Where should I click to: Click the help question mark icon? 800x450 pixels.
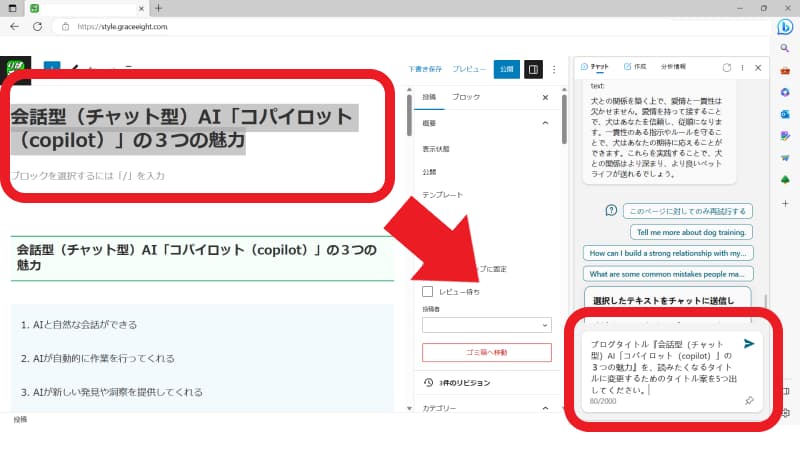tap(611, 210)
